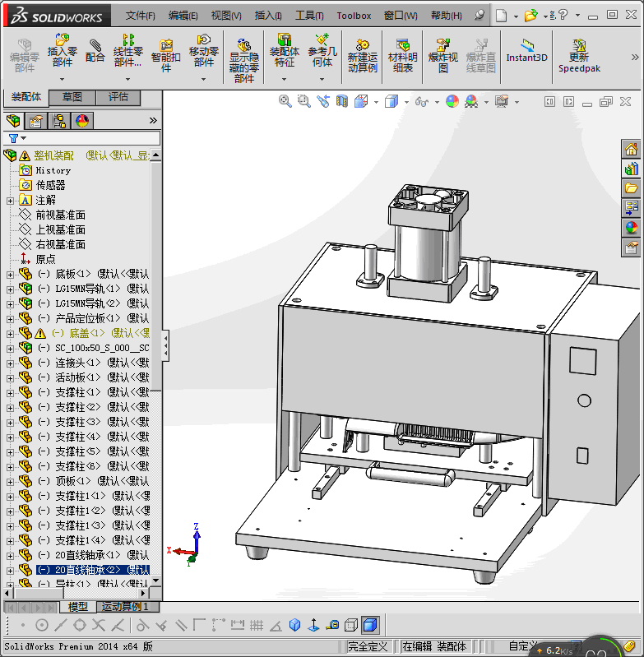The width and height of the screenshot is (644, 657).
Task: Select 原点 origin in tree
Action: (45, 259)
